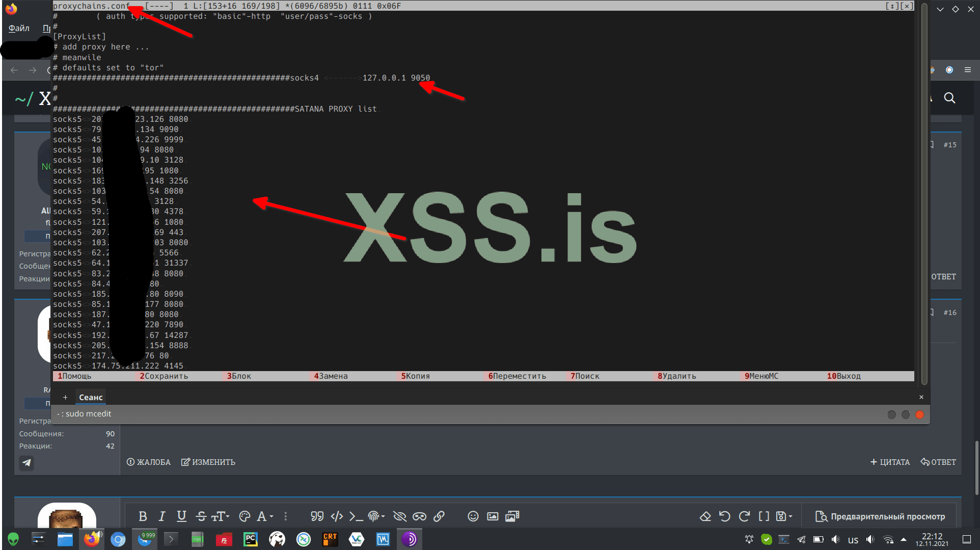Open the Файл menu in Firefox
This screenshot has width=980, height=550.
pos(19,29)
